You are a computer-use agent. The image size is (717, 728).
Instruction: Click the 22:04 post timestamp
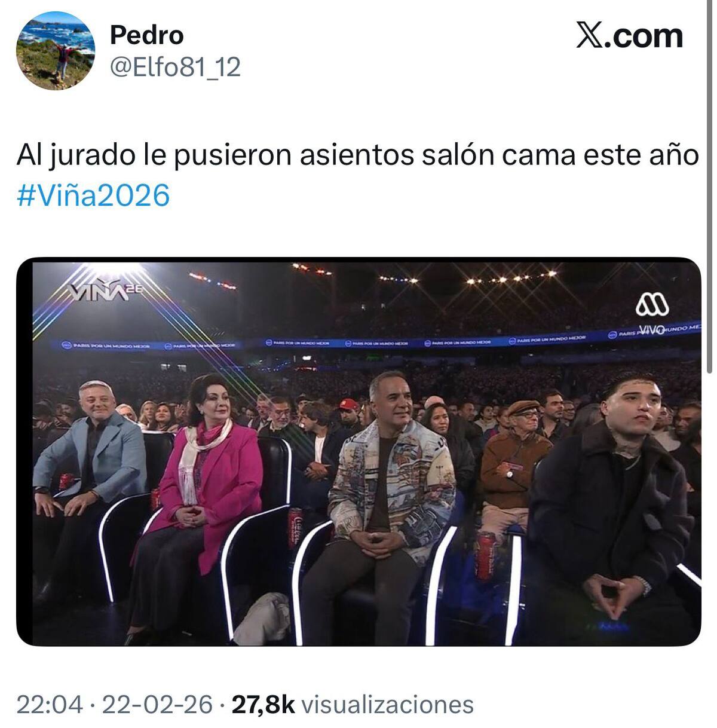(50, 704)
